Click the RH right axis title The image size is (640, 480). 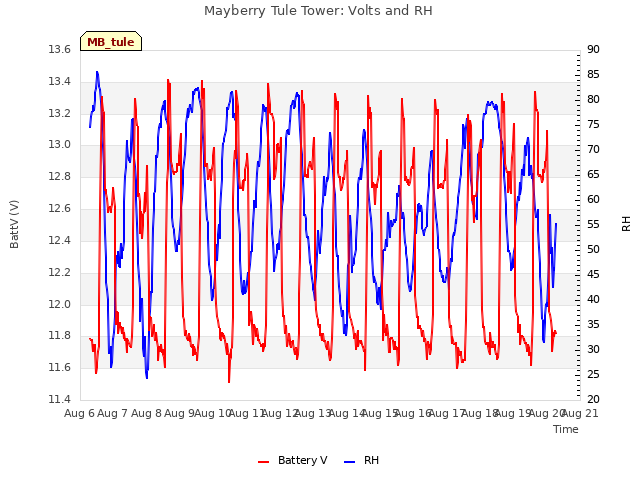(x=626, y=224)
